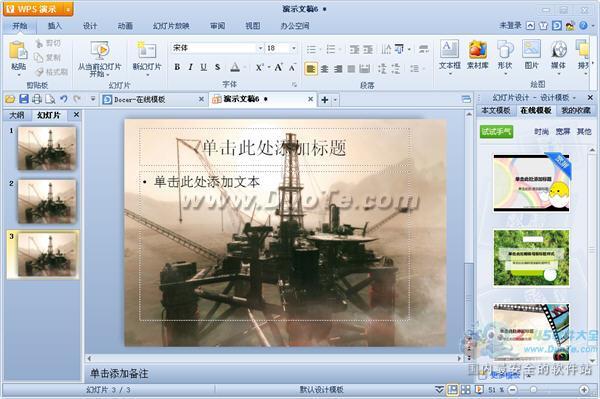600x399 pixels.
Task: Click the bullet list icon
Action: pos(312,49)
